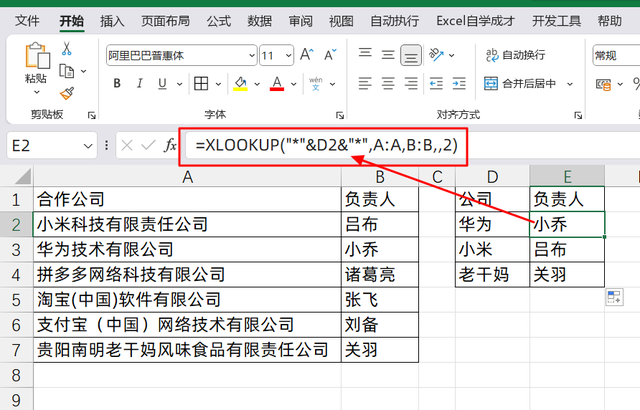Toggle underline formatting

coord(162,84)
